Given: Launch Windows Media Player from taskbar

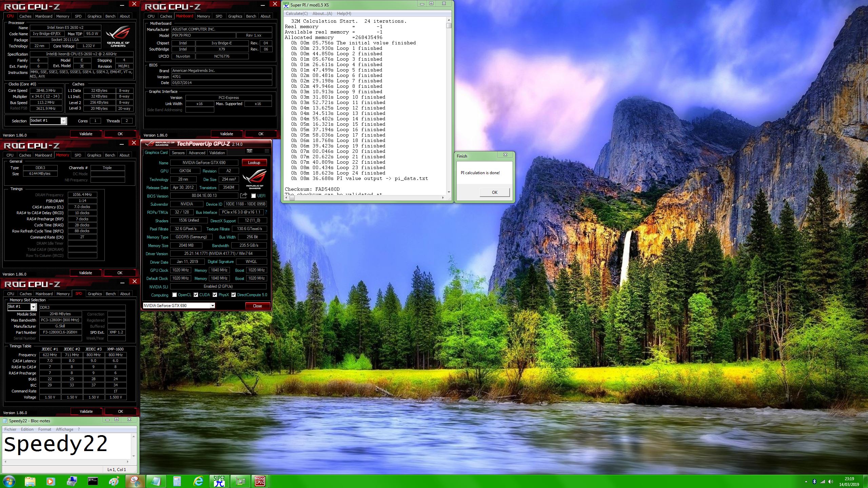Looking at the screenshot, I should [50, 481].
